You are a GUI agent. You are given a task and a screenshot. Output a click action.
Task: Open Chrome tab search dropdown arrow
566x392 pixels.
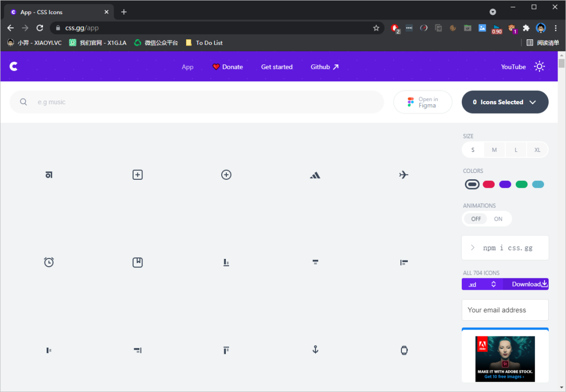pyautogui.click(x=492, y=12)
